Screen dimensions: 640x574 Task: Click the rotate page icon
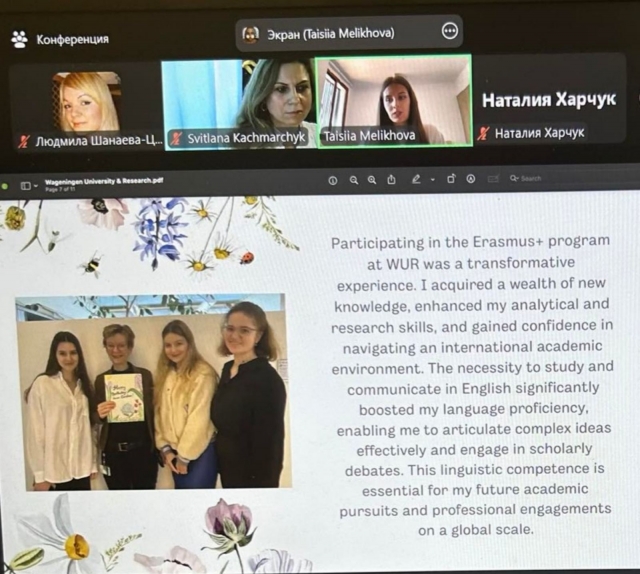(451, 180)
